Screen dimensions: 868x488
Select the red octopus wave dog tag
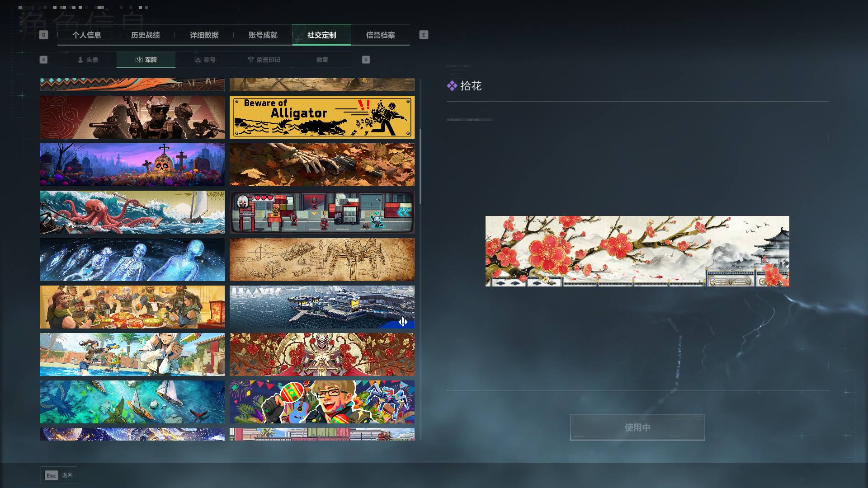pyautogui.click(x=132, y=212)
